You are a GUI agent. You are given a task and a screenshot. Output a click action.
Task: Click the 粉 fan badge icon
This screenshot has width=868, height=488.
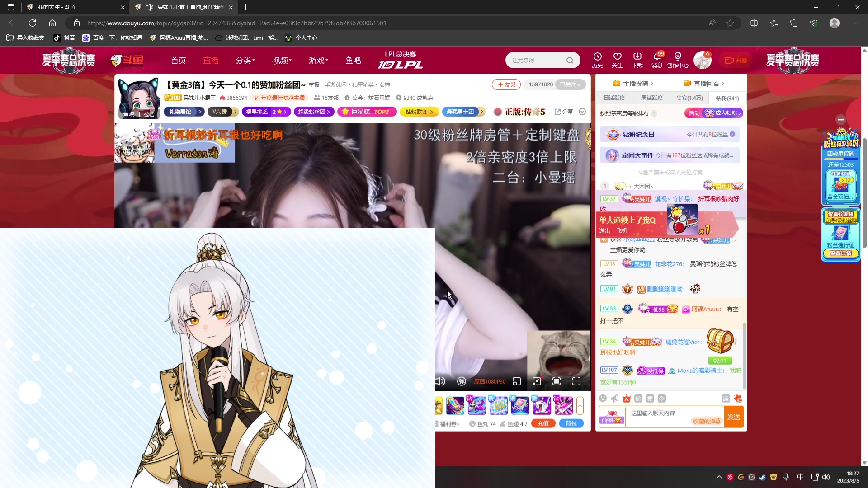click(638, 398)
